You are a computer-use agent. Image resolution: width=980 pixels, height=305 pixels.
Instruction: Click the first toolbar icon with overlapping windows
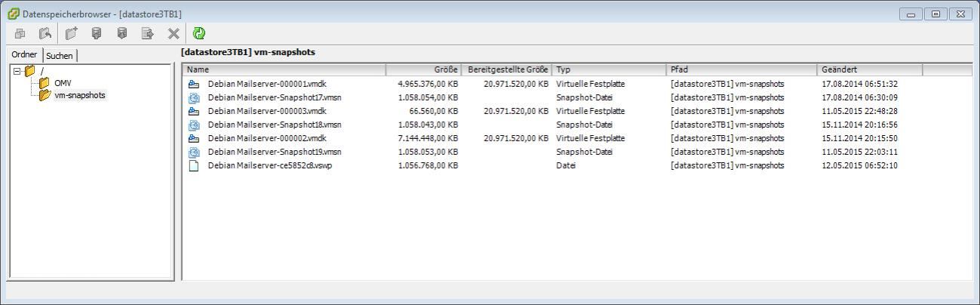(x=20, y=33)
